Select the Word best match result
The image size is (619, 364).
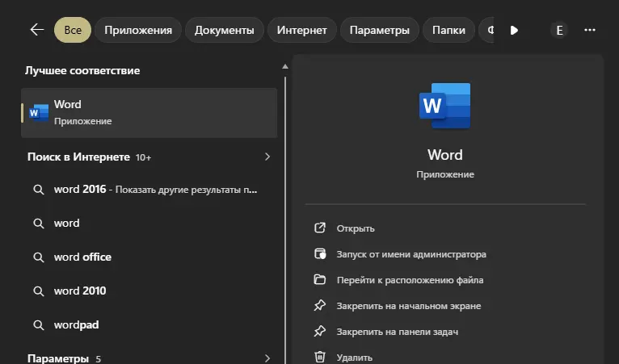(x=149, y=112)
